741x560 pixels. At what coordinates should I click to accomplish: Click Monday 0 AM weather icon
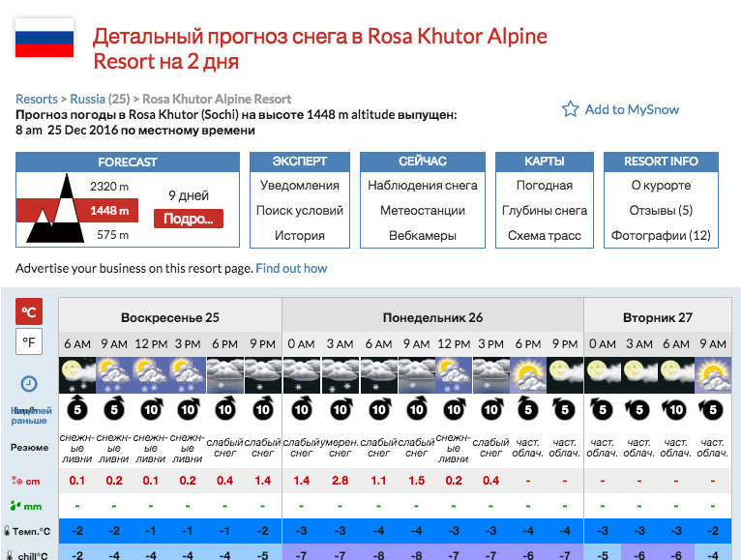[x=302, y=375]
